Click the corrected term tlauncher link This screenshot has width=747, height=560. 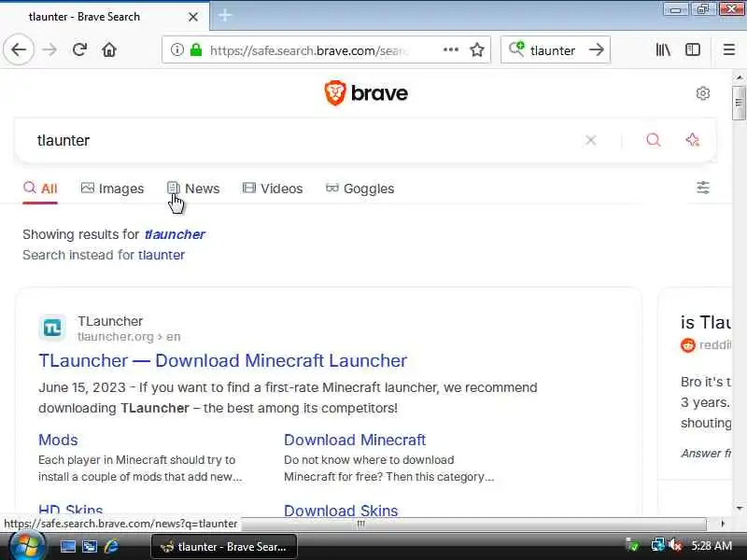(175, 234)
